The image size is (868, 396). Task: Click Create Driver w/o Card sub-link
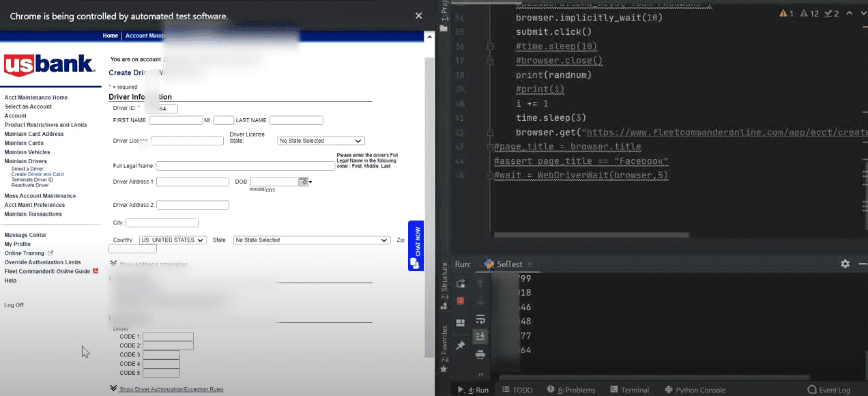38,174
